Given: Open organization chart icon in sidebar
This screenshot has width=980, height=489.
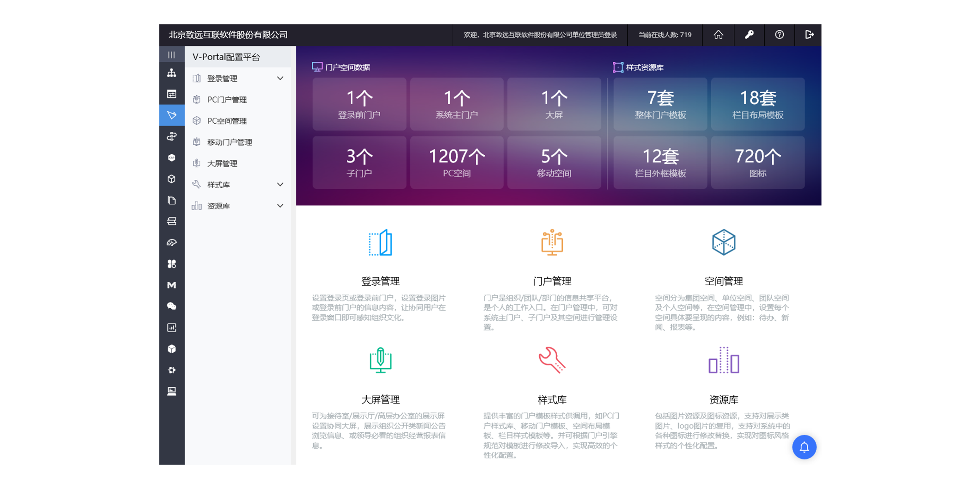Looking at the screenshot, I should point(172,73).
